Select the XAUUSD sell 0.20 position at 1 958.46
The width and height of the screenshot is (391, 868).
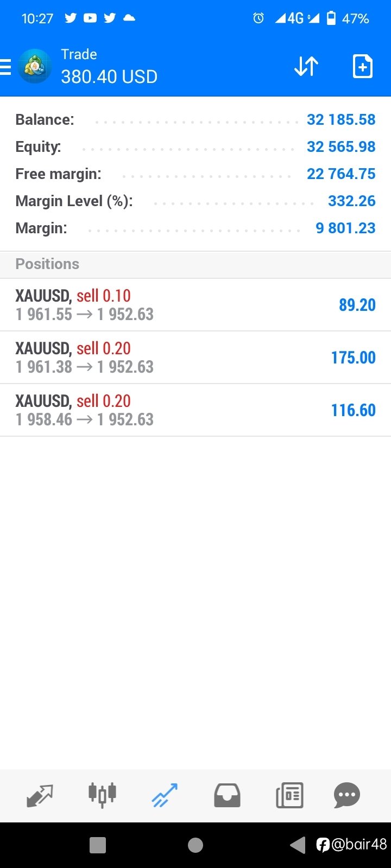point(195,410)
